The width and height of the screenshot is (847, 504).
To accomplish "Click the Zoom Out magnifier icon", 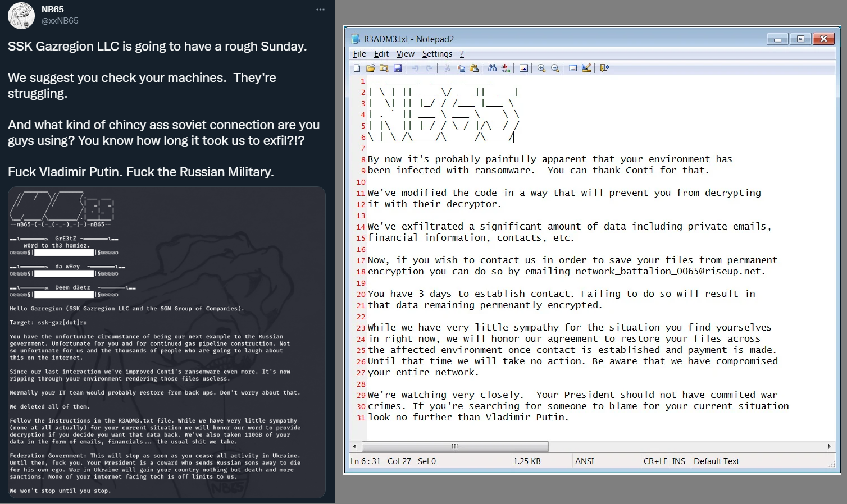I will [555, 68].
